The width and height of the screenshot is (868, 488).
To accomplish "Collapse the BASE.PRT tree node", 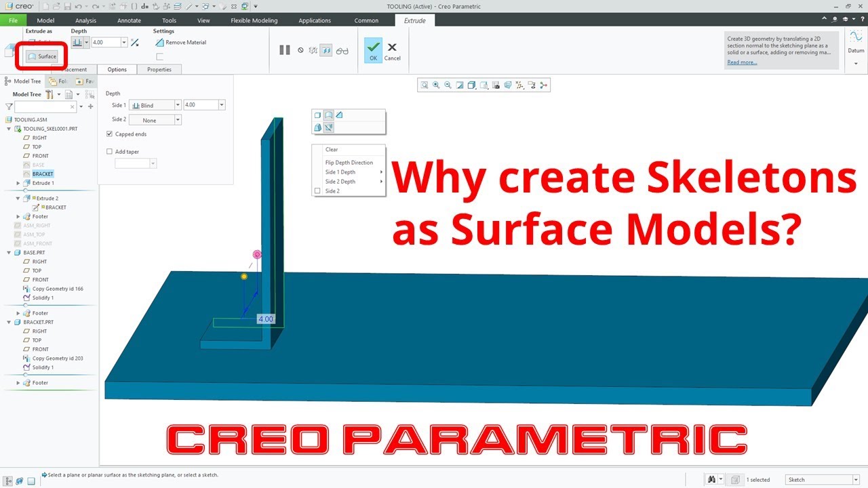I will pyautogui.click(x=9, y=252).
